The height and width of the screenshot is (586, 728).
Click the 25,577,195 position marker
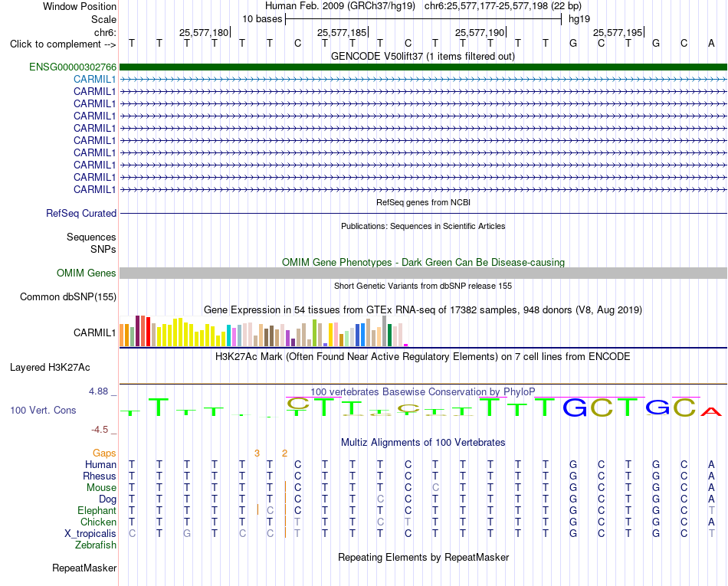coord(618,32)
